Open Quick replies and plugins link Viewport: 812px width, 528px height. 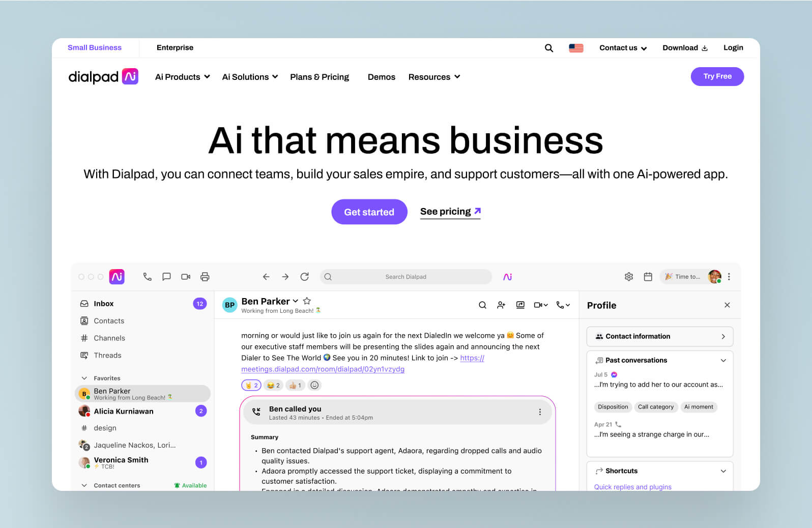pyautogui.click(x=633, y=487)
